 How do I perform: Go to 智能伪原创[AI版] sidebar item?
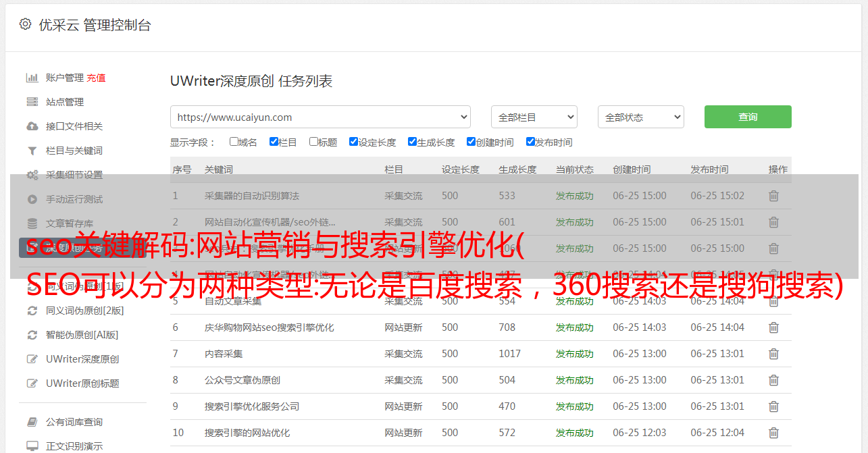(82, 335)
